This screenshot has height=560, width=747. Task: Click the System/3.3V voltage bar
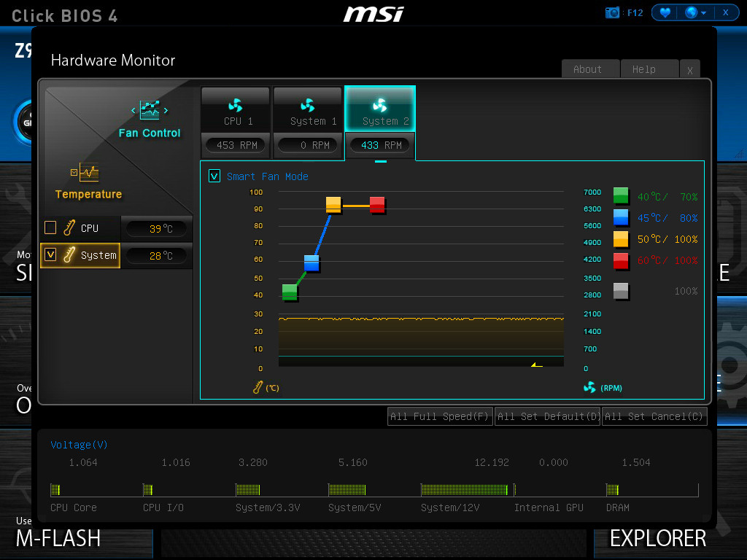click(248, 489)
